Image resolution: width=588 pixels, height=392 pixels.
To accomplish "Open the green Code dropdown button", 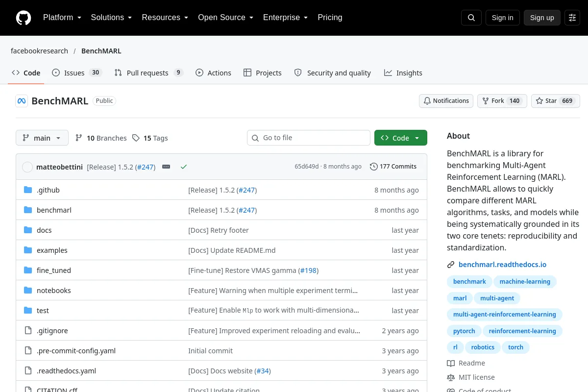I will pos(401,138).
